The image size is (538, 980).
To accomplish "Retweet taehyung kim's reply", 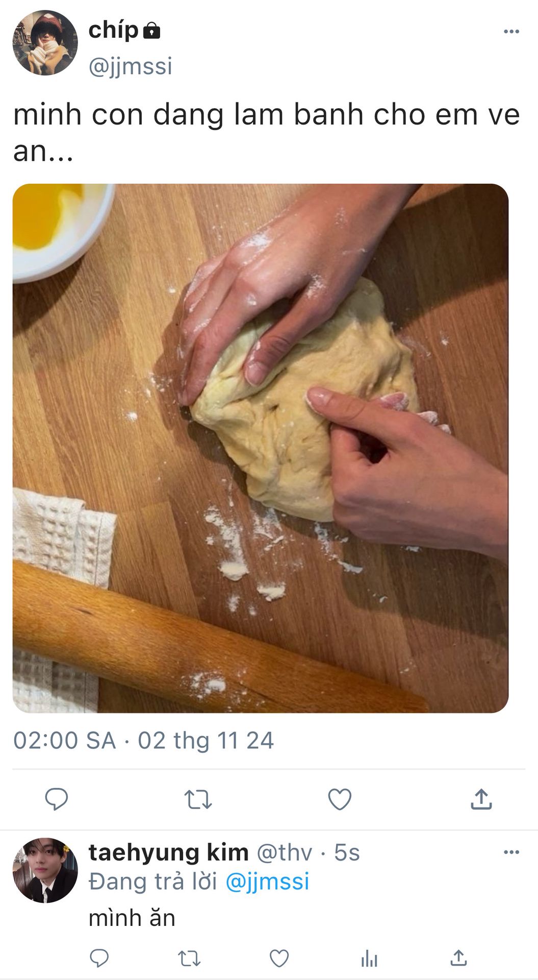I will coord(189,958).
